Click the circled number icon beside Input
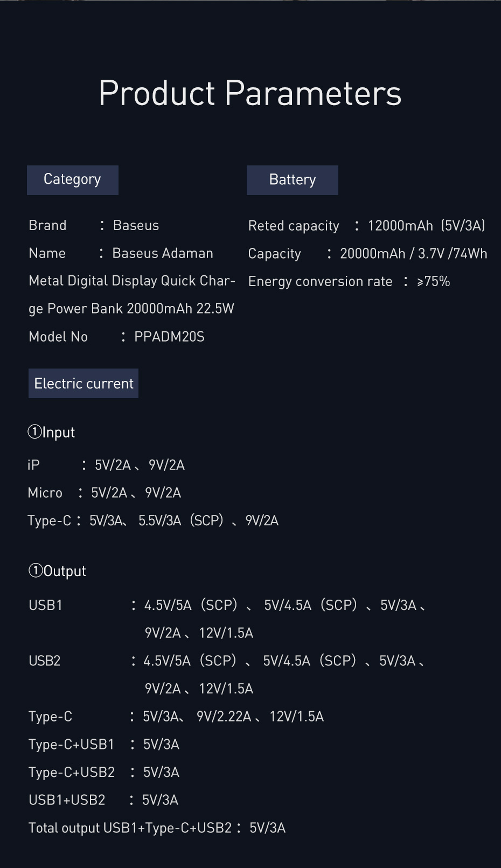The image size is (501, 868). [34, 432]
